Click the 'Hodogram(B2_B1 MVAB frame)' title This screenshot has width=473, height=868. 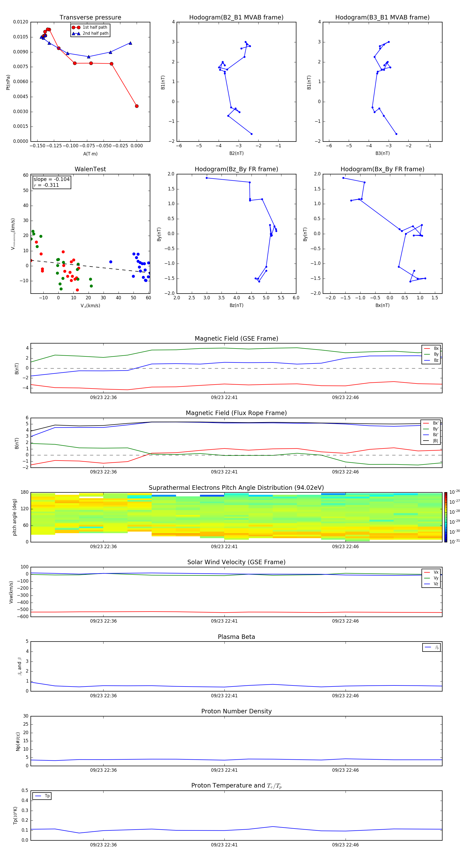tap(236, 18)
